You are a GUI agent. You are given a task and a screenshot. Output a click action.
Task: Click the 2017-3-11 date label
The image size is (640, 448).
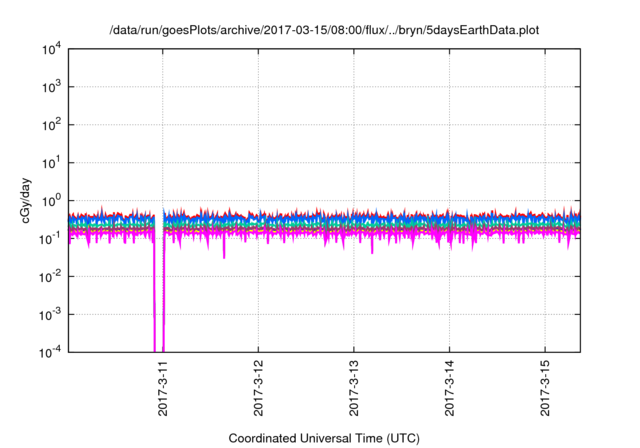tap(162, 388)
